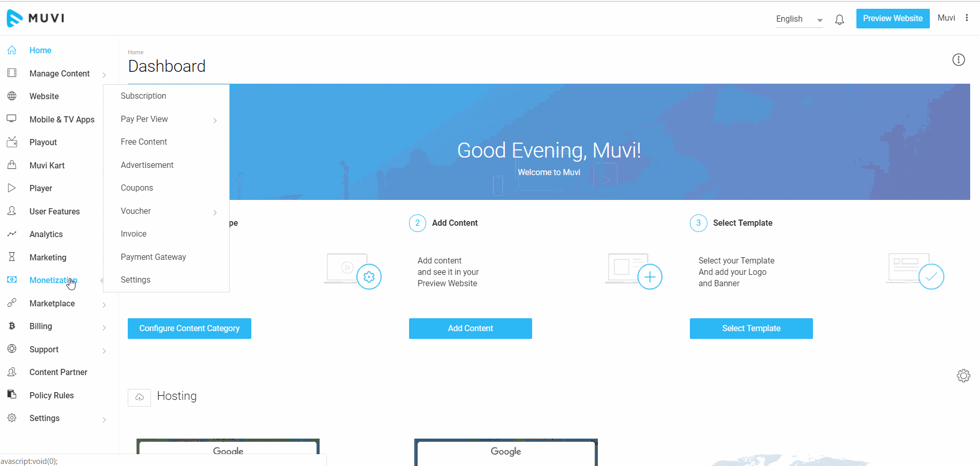
Task: Click the Website globe icon
Action: [x=12, y=96]
